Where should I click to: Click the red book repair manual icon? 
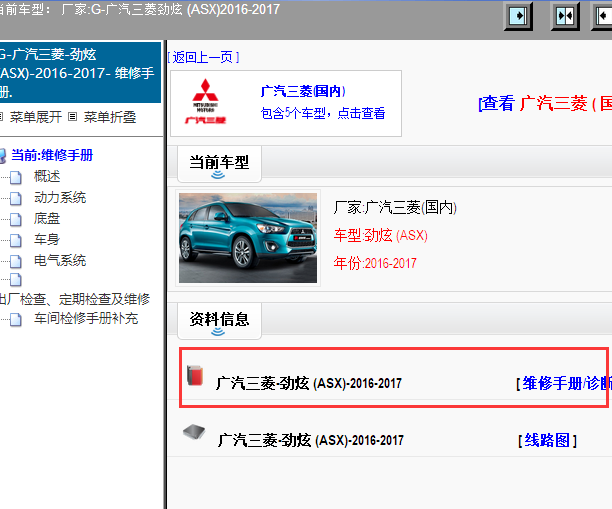tap(195, 376)
